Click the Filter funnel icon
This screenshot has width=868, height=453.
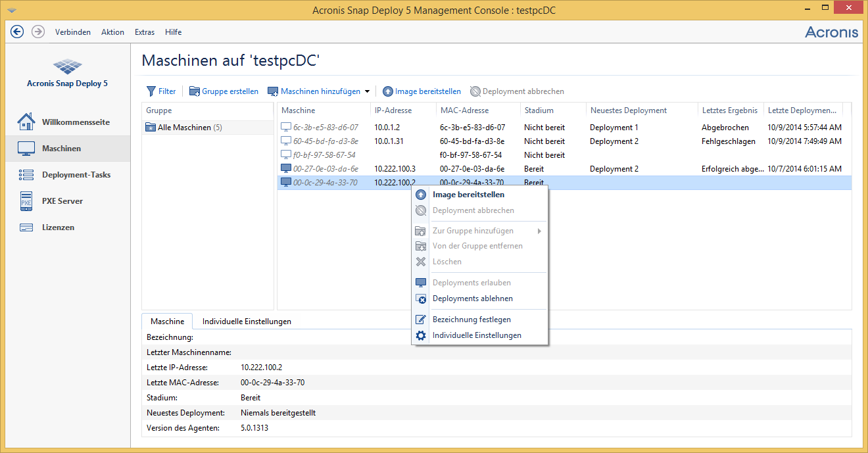pos(151,91)
